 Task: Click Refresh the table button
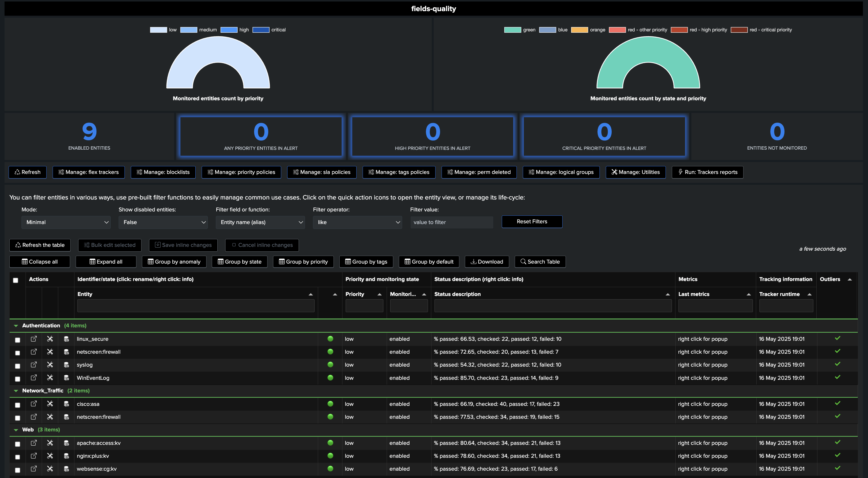(x=40, y=245)
